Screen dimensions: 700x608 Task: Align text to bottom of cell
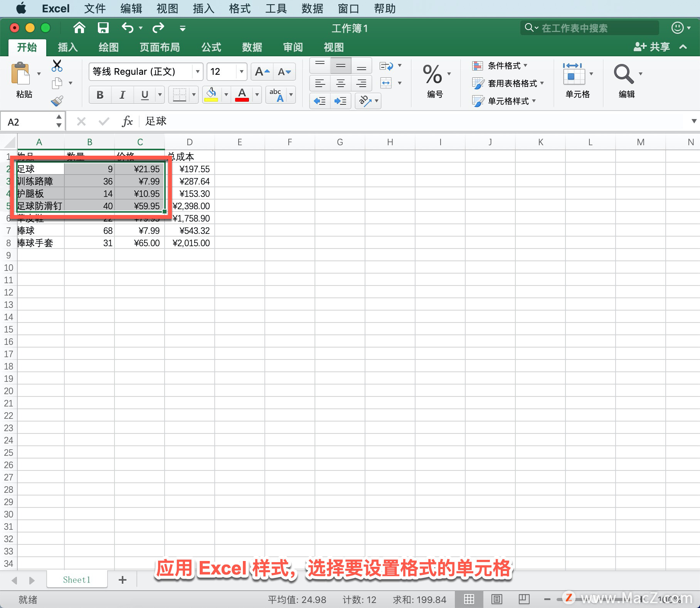362,66
